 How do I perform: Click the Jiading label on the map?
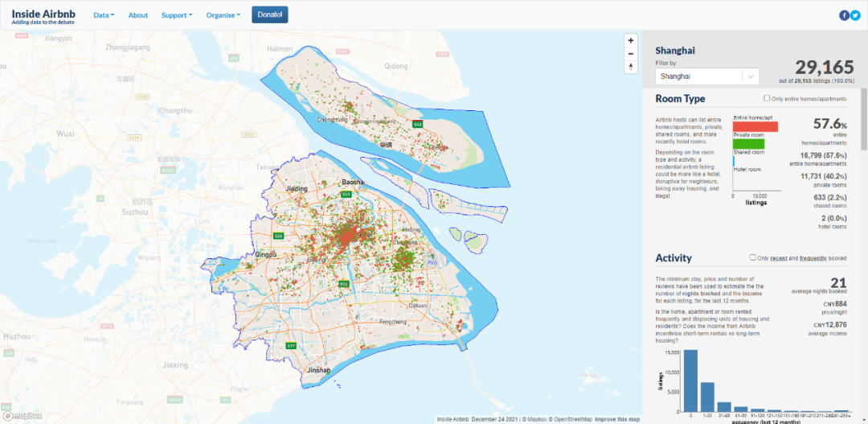(x=296, y=189)
